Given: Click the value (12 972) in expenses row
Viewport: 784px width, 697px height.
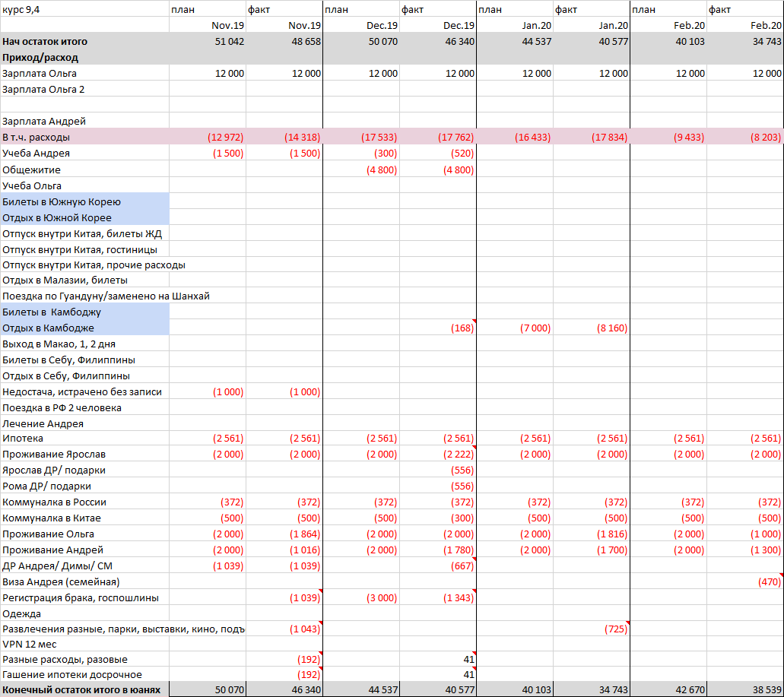Looking at the screenshot, I should click(226, 137).
